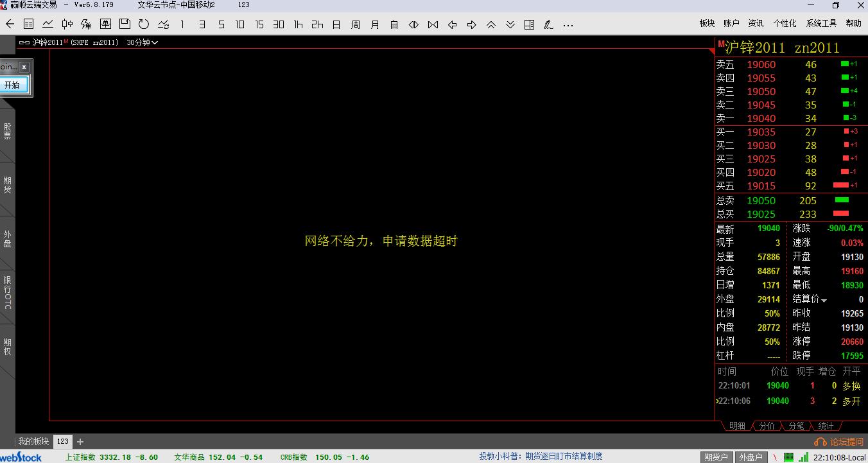Screen dimensions: 868x463
Task: Switch to the 统计 tab
Action: point(826,426)
